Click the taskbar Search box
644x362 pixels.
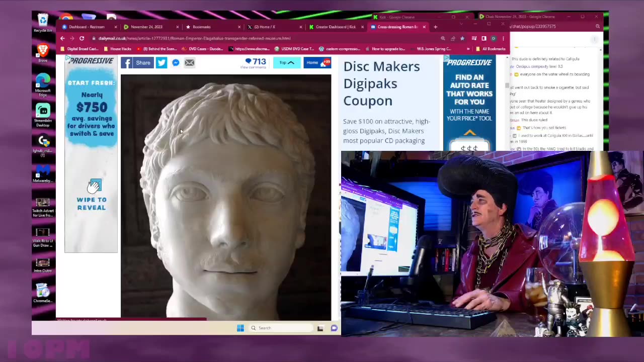281,328
